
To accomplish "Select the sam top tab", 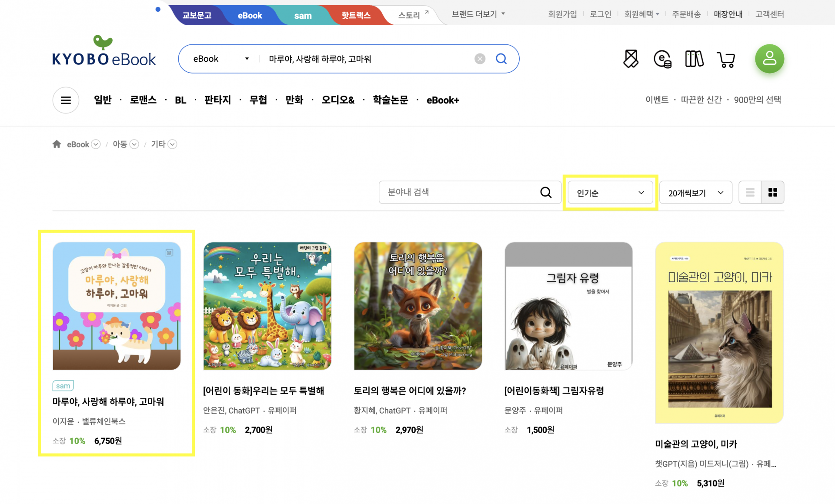I will 303,16.
